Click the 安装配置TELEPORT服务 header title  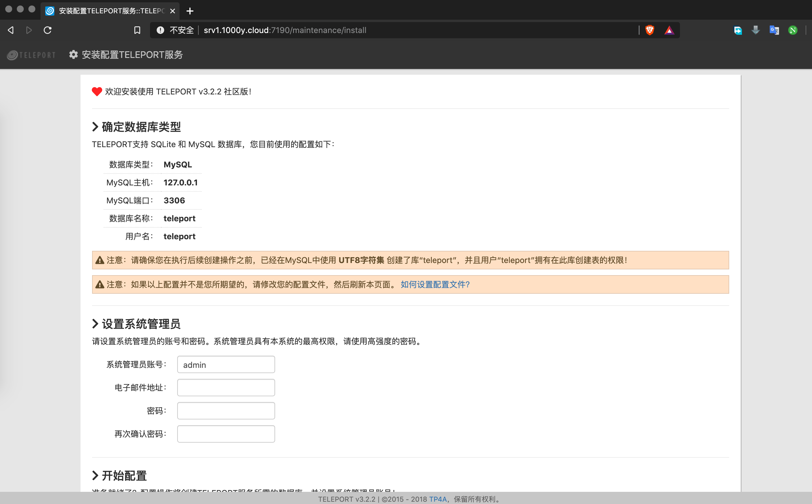click(x=132, y=55)
